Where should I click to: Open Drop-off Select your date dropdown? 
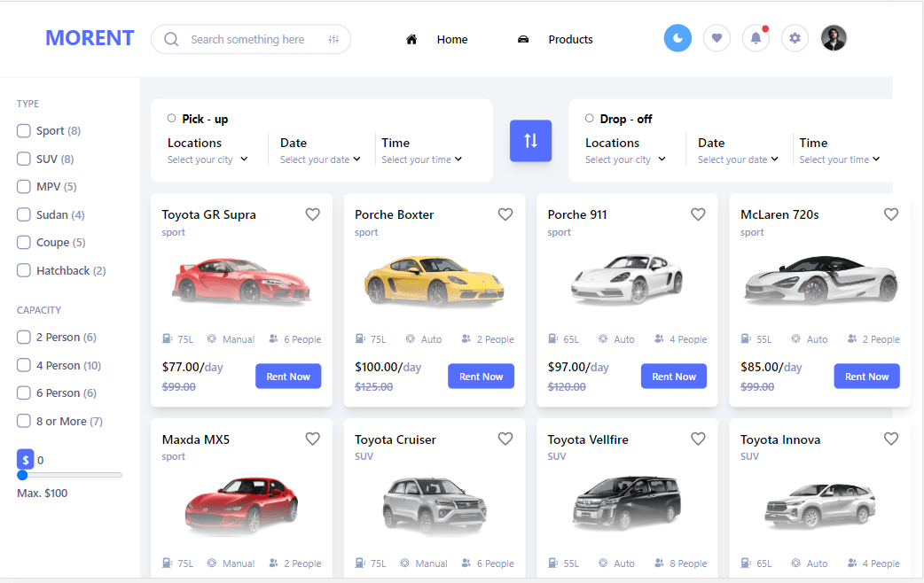click(x=739, y=159)
